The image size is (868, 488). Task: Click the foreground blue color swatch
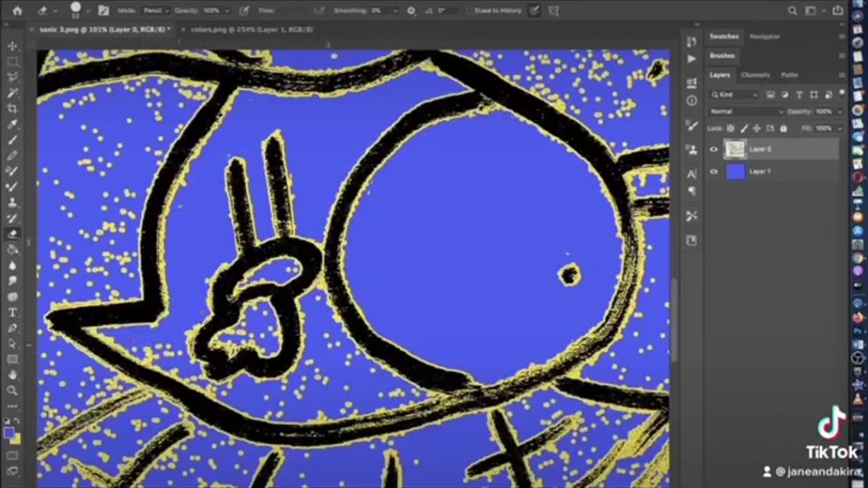click(8, 433)
